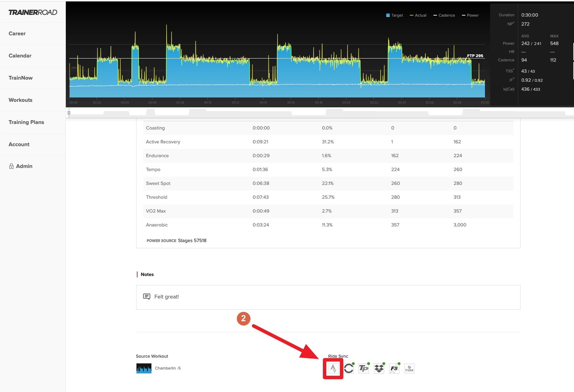Click the Notes section heading

pyautogui.click(x=147, y=274)
